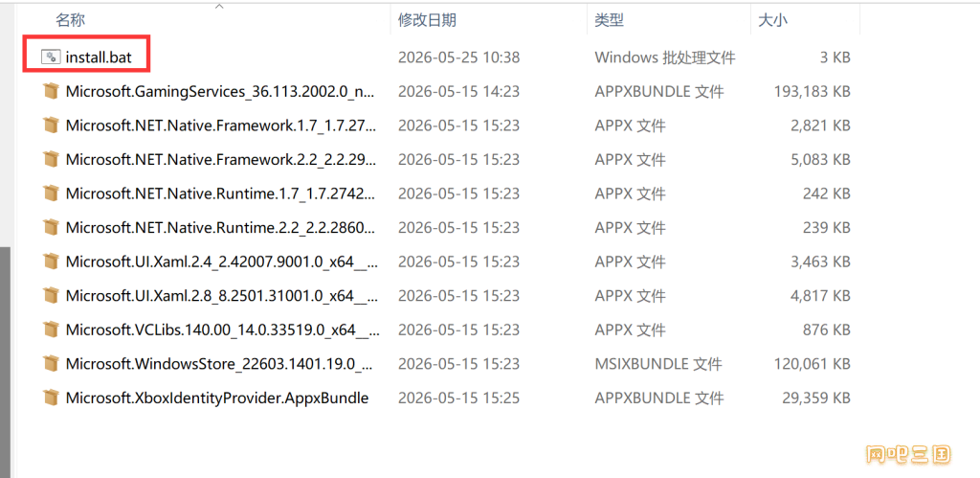The width and height of the screenshot is (980, 478).
Task: Click the date 2026-05-15 15:25
Action: point(458,398)
